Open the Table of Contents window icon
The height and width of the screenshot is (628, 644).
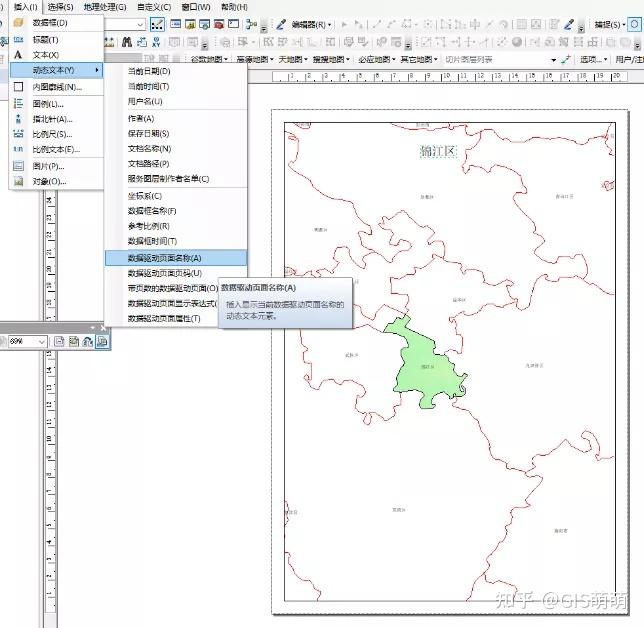click(x=176, y=24)
